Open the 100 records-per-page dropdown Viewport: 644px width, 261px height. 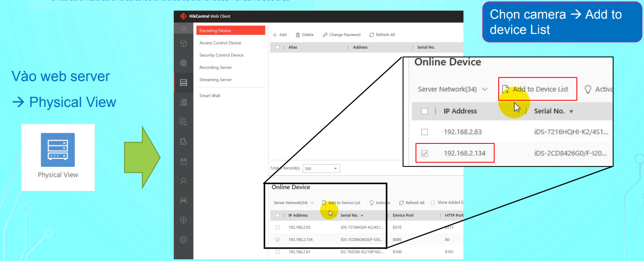321,169
